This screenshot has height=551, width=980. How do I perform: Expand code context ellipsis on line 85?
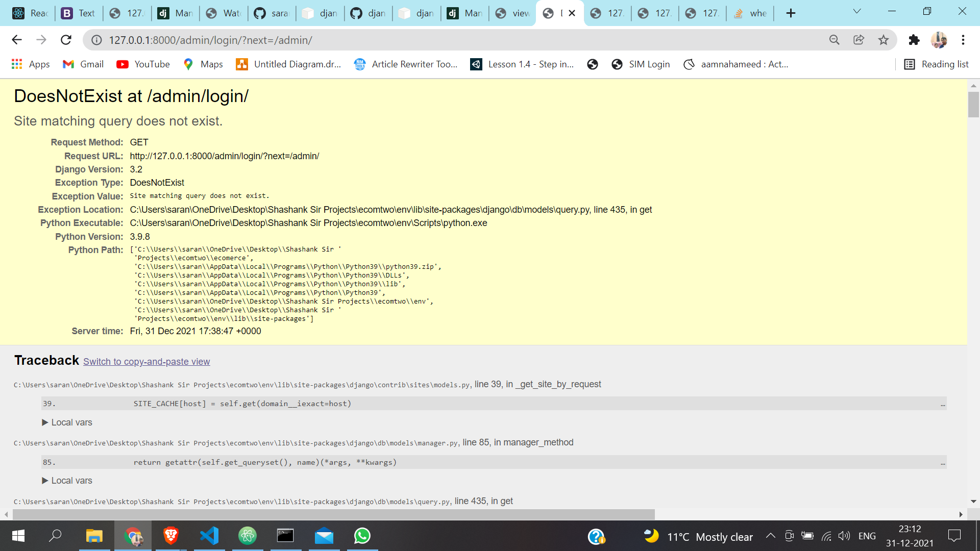tap(943, 463)
